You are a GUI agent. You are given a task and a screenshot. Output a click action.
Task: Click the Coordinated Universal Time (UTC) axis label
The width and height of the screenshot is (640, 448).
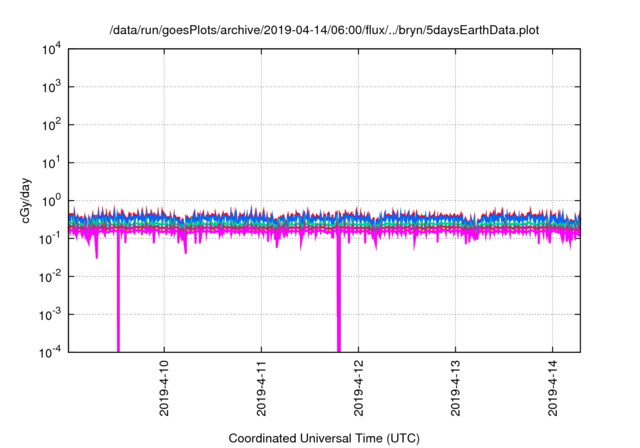324,438
